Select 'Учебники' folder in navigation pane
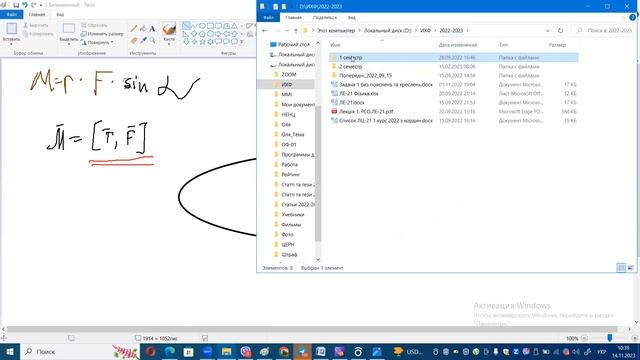Image resolution: width=640 pixels, height=360 pixels. (x=293, y=214)
